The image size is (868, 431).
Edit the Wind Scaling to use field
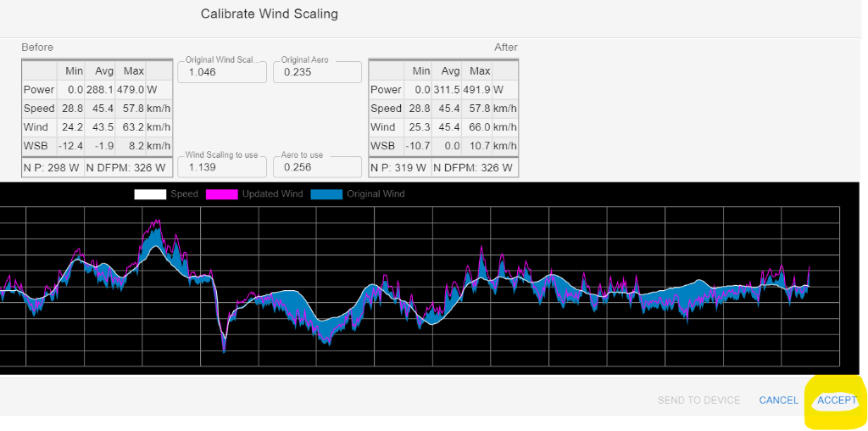(x=221, y=167)
